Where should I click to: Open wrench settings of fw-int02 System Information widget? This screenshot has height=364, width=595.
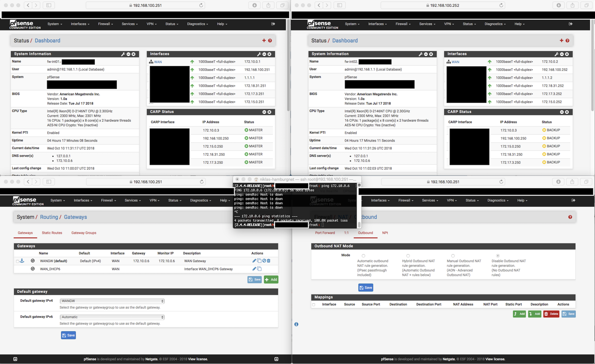point(420,54)
